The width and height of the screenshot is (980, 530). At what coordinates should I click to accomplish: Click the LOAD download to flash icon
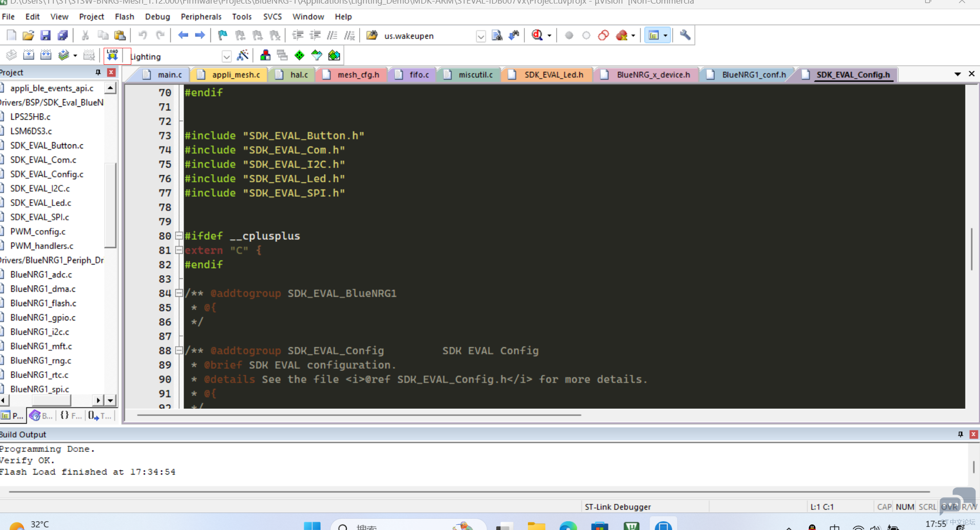click(x=112, y=55)
